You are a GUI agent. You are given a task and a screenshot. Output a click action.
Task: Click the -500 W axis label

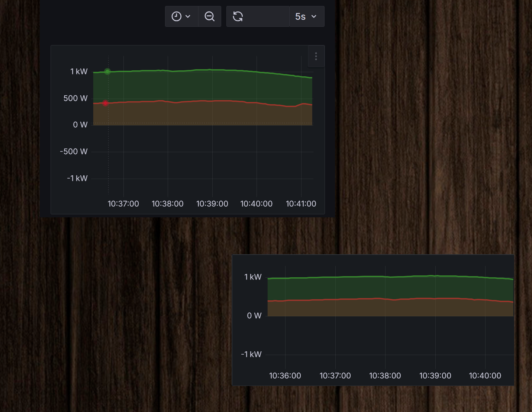coord(74,151)
